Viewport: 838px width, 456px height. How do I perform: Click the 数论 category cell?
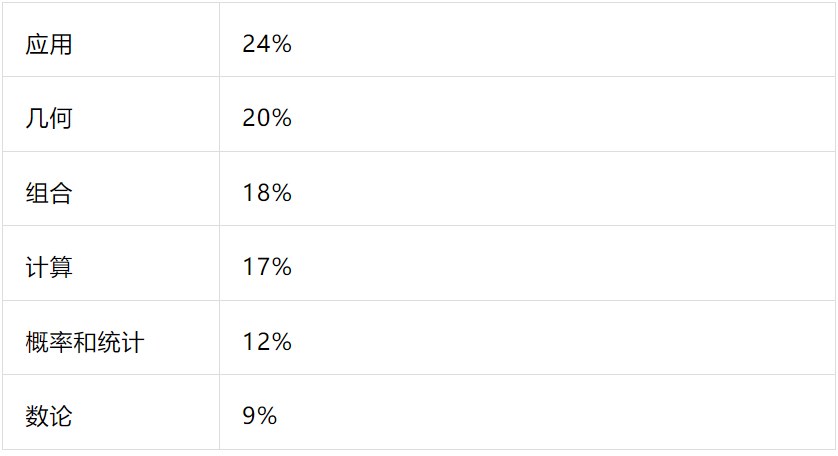click(49, 416)
